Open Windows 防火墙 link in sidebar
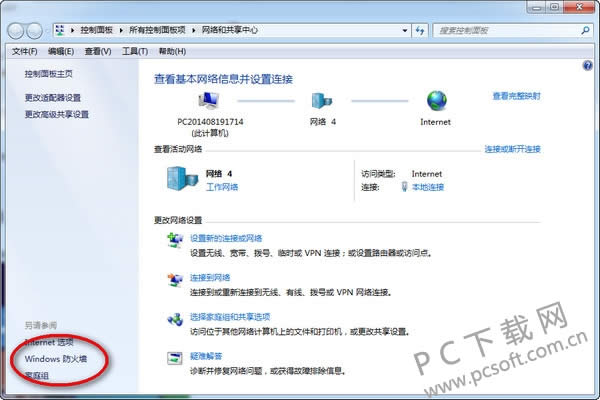This screenshot has height=400, width=600. pyautogui.click(x=56, y=358)
